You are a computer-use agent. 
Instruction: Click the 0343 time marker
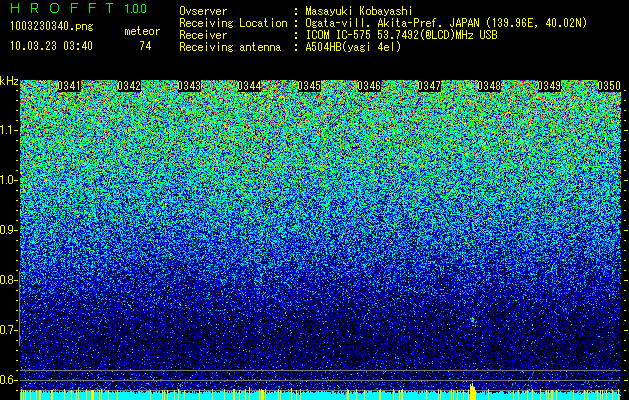pyautogui.click(x=189, y=86)
